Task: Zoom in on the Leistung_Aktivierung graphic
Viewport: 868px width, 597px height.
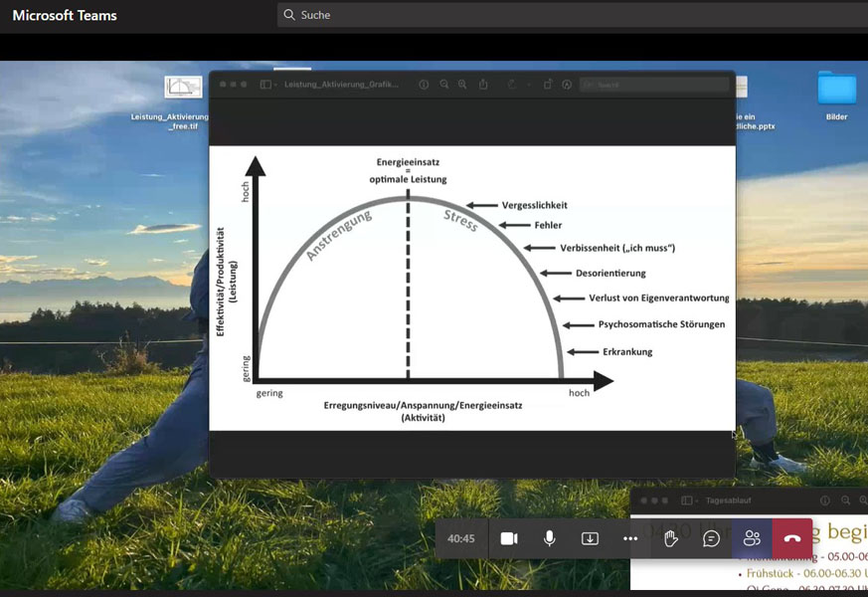Action: click(462, 85)
